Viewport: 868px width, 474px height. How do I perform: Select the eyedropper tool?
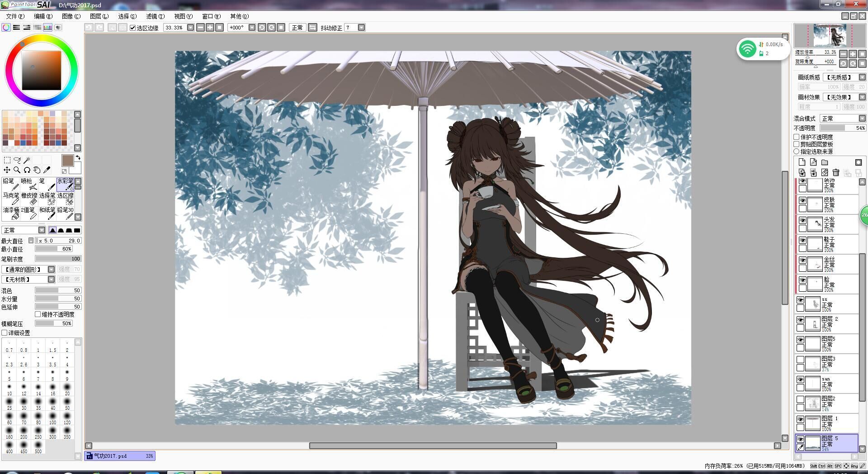(x=47, y=170)
